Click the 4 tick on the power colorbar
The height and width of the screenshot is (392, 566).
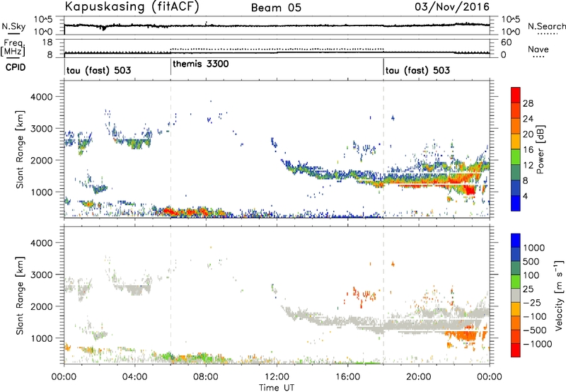click(x=525, y=196)
